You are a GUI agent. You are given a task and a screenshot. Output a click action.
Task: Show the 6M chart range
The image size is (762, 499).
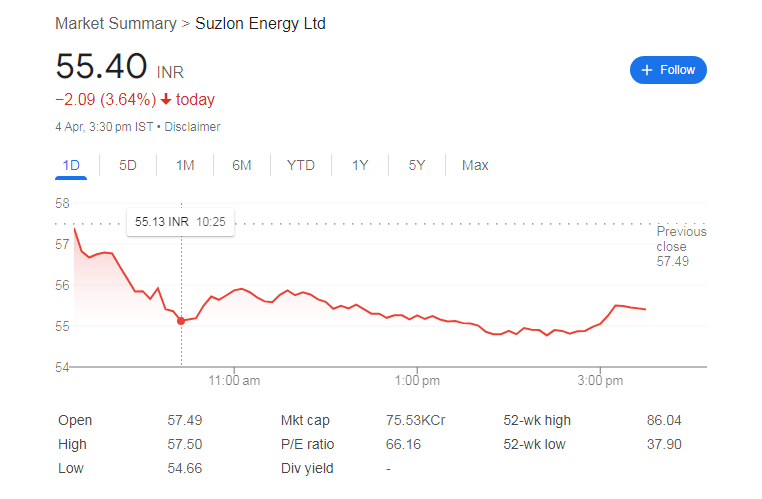tap(242, 165)
